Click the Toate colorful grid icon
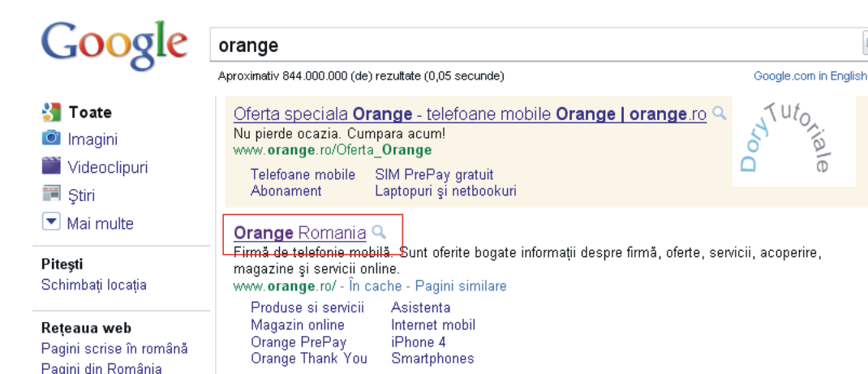Image resolution: width=868 pixels, height=374 pixels. 52,112
